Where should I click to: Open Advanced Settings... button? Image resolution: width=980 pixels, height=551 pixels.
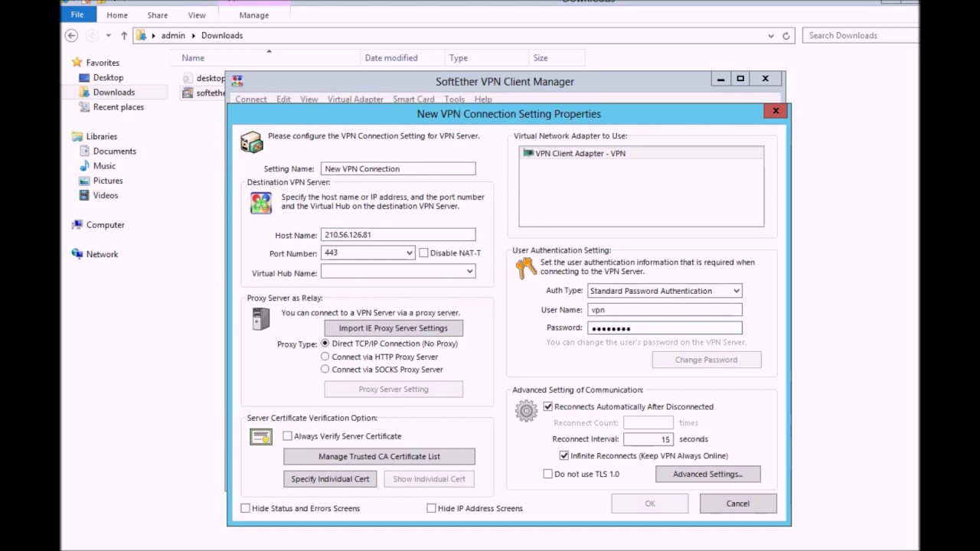pyautogui.click(x=708, y=474)
